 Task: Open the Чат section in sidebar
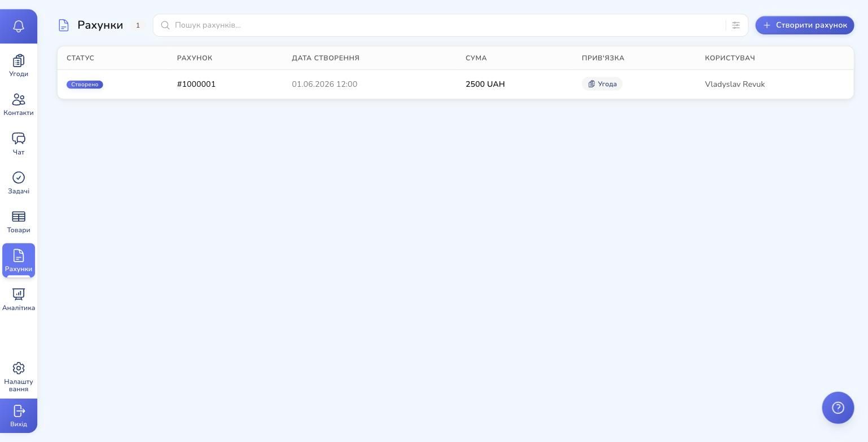pyautogui.click(x=19, y=144)
